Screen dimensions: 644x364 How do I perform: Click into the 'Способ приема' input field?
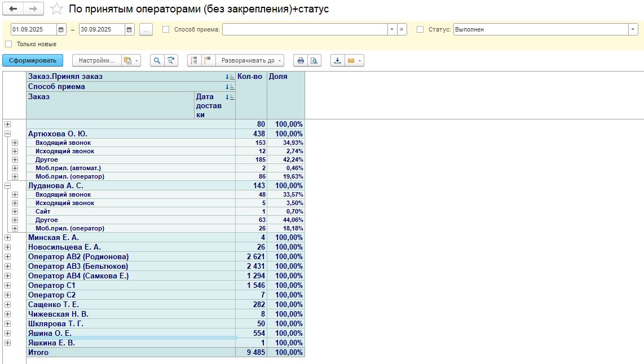click(x=305, y=29)
